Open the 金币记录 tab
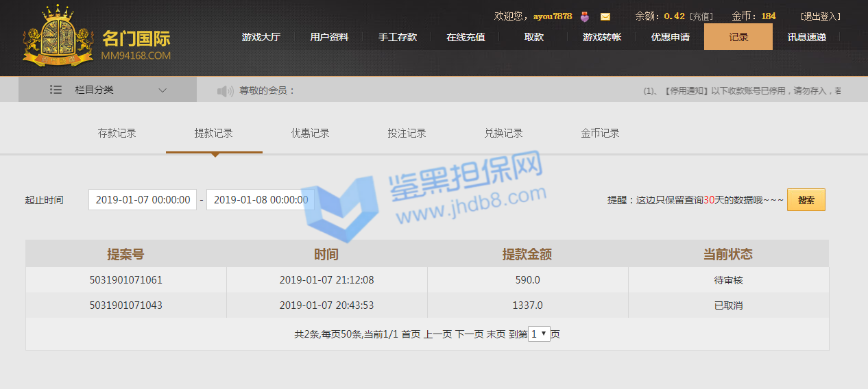 pyautogui.click(x=600, y=134)
